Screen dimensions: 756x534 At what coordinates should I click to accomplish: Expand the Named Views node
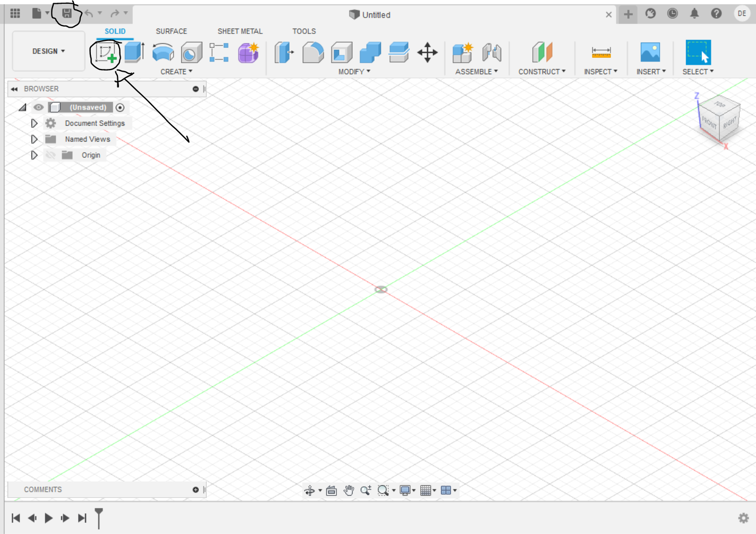coord(34,139)
